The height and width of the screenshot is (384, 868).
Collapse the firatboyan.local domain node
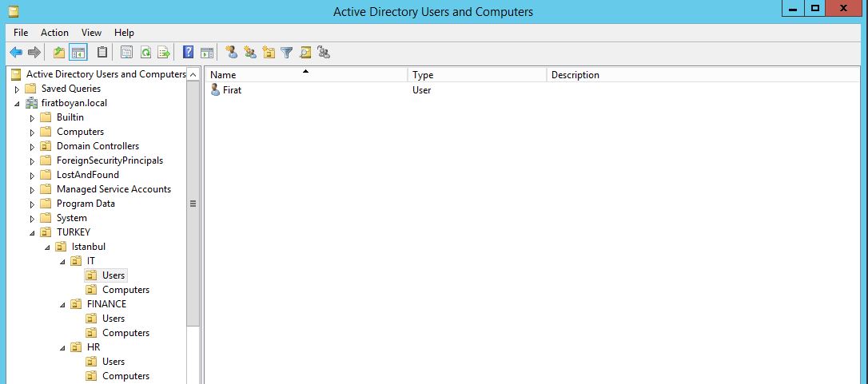(17, 104)
